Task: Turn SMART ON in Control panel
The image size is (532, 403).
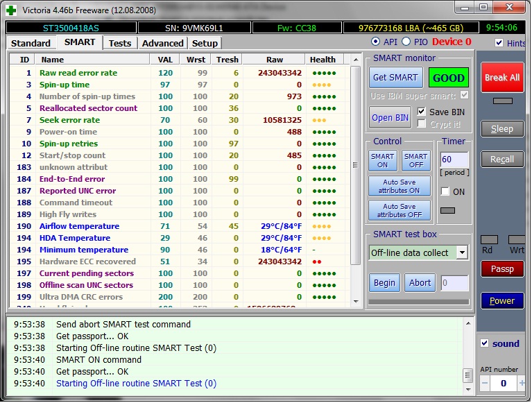Action: [382, 161]
